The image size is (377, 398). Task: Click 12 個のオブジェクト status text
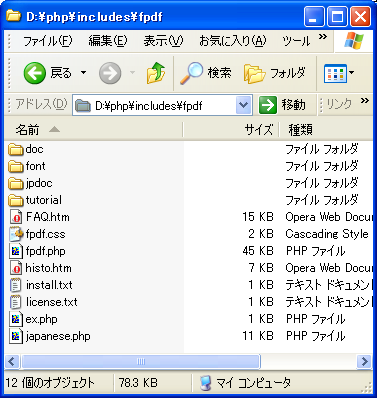(50, 383)
